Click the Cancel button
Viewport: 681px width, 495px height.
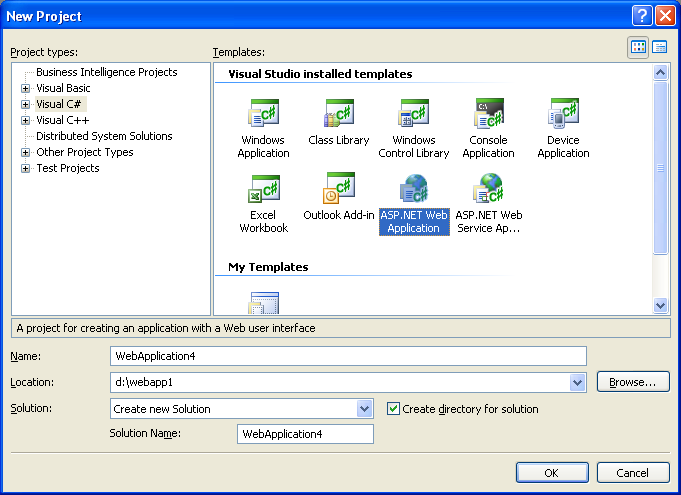point(633,472)
